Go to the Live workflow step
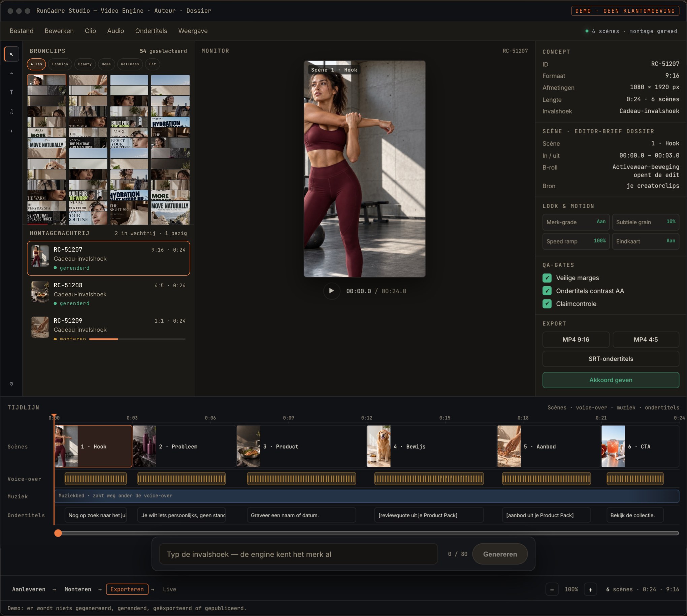This screenshot has width=687, height=616. 169,589
